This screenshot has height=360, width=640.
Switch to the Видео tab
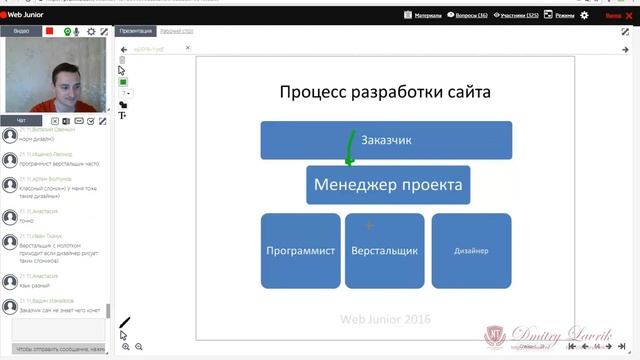pos(21,31)
